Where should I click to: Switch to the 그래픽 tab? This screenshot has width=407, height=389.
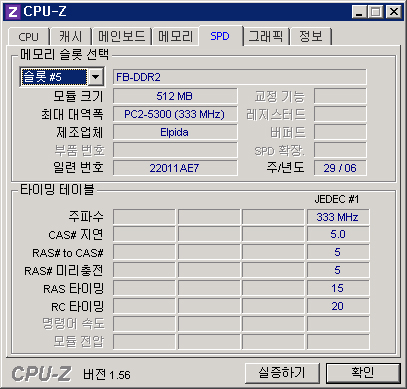point(266,37)
